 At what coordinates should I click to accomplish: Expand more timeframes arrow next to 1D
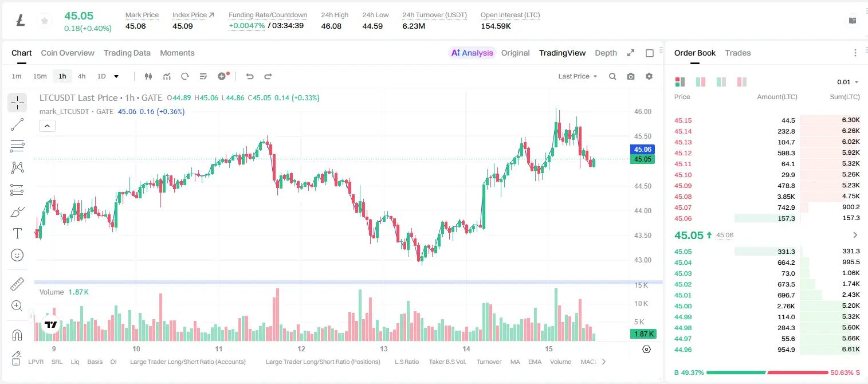coord(116,76)
